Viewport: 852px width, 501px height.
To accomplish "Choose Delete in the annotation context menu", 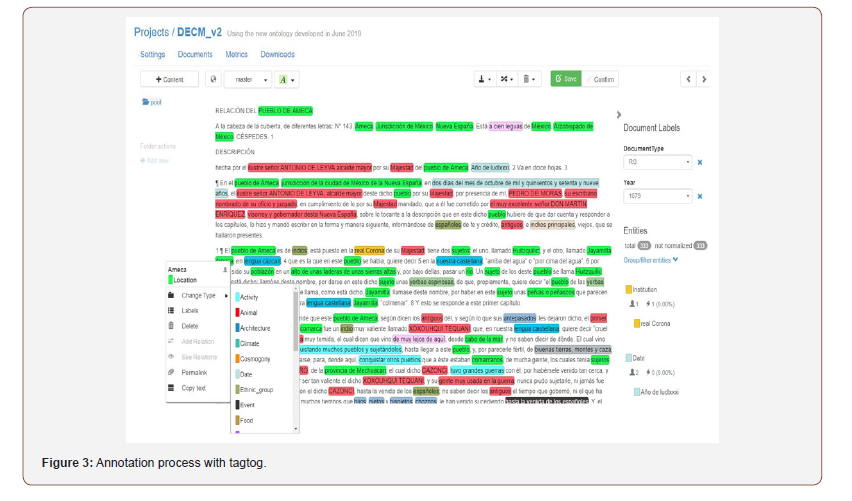I will click(189, 326).
